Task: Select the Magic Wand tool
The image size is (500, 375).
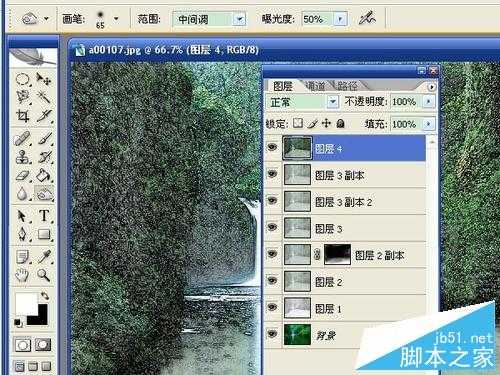Action: [44, 97]
